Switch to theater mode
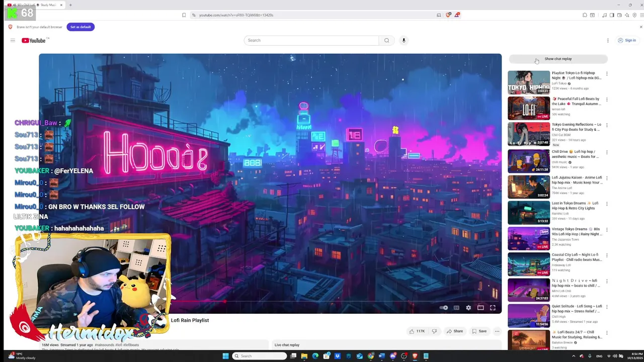 pyautogui.click(x=480, y=308)
